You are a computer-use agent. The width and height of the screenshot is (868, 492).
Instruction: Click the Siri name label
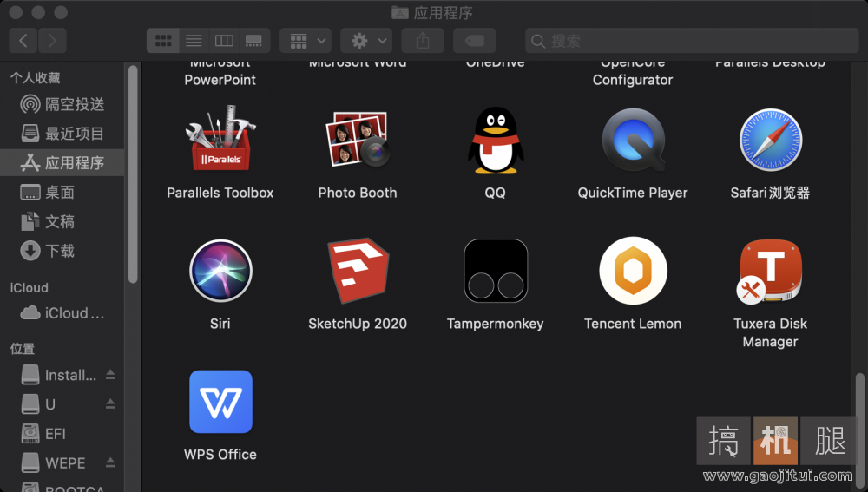[x=220, y=324]
